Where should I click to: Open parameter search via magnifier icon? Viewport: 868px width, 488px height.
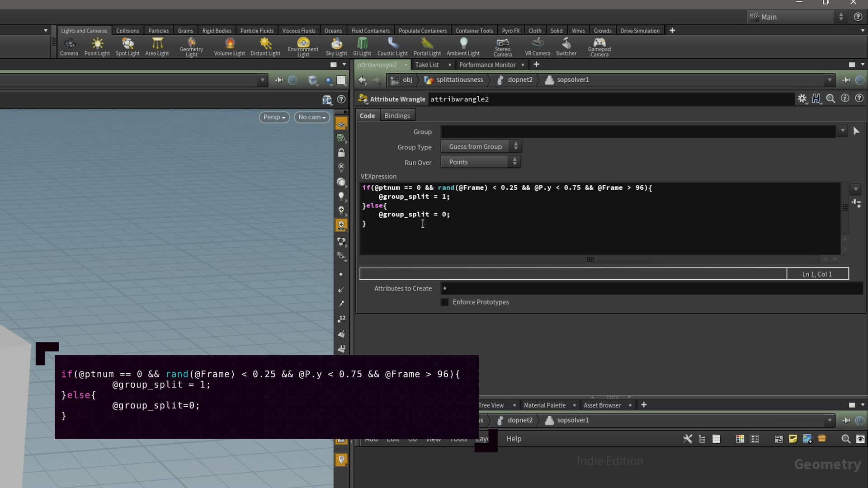[831, 99]
